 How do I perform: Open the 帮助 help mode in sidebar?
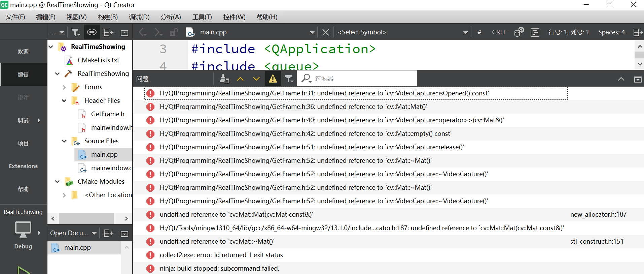[23, 189]
